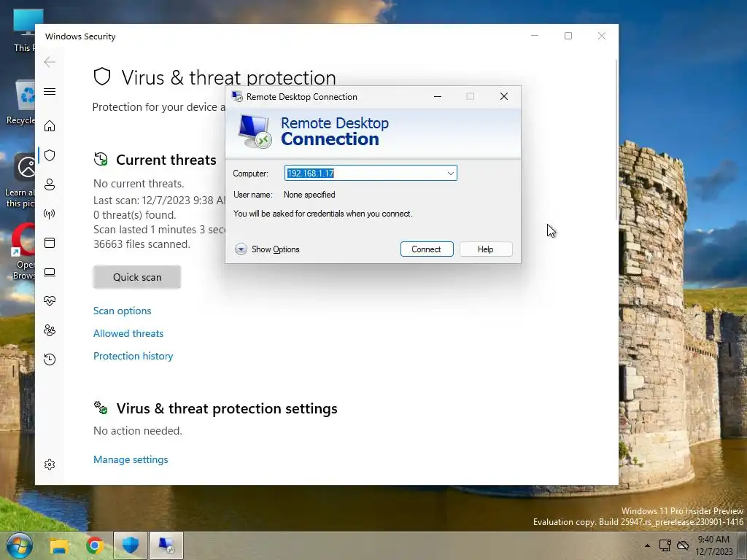Image resolution: width=747 pixels, height=560 pixels.
Task: Open Account protection person icon
Action: (x=50, y=184)
